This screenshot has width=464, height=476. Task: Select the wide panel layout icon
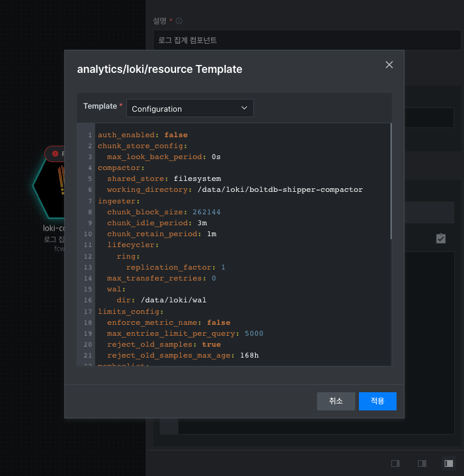tap(448, 463)
